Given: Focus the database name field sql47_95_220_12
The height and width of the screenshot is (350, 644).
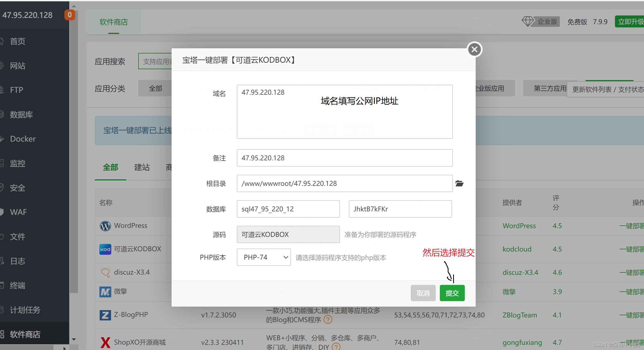Looking at the screenshot, I should pos(288,209).
